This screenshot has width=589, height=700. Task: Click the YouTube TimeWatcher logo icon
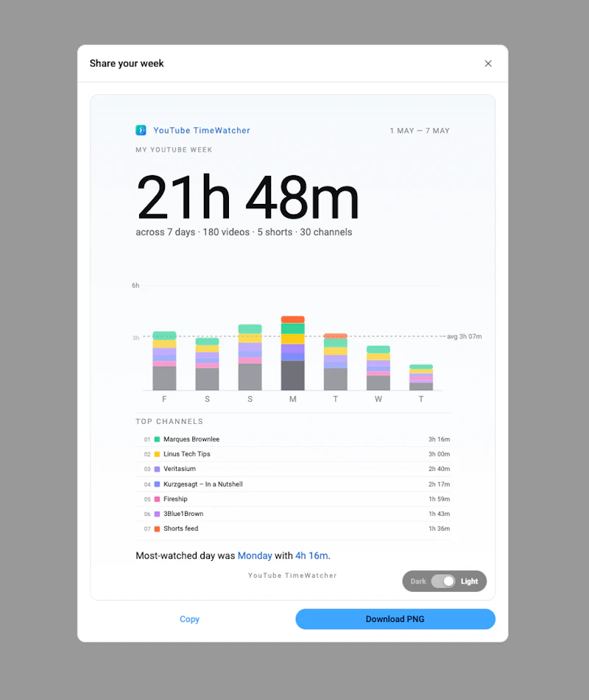tap(141, 130)
